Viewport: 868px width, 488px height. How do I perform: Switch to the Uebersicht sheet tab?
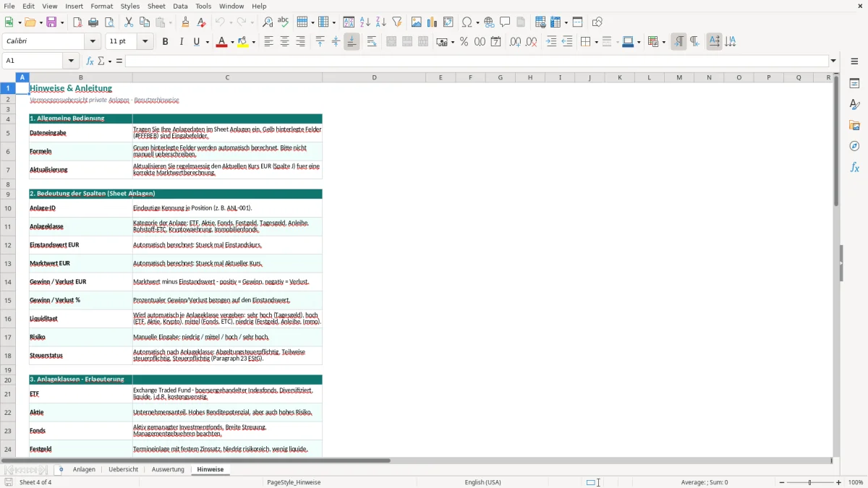point(123,469)
